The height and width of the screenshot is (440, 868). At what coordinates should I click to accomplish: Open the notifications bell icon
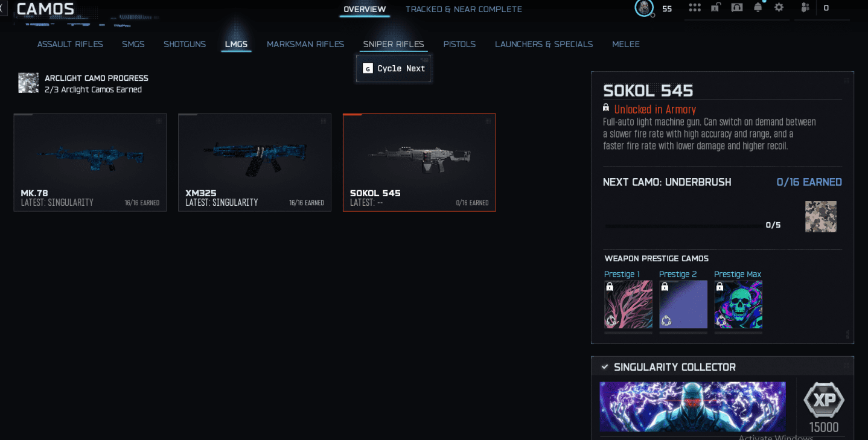(758, 8)
